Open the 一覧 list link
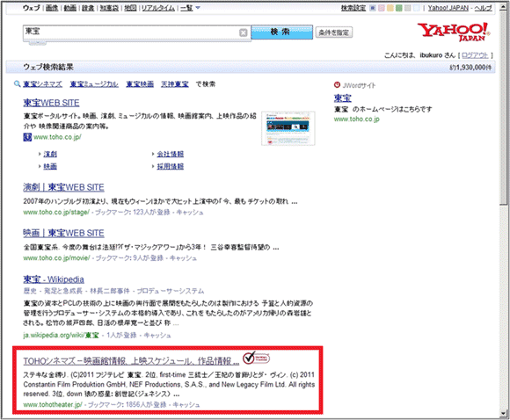This screenshot has height=420, width=510. tap(186, 8)
